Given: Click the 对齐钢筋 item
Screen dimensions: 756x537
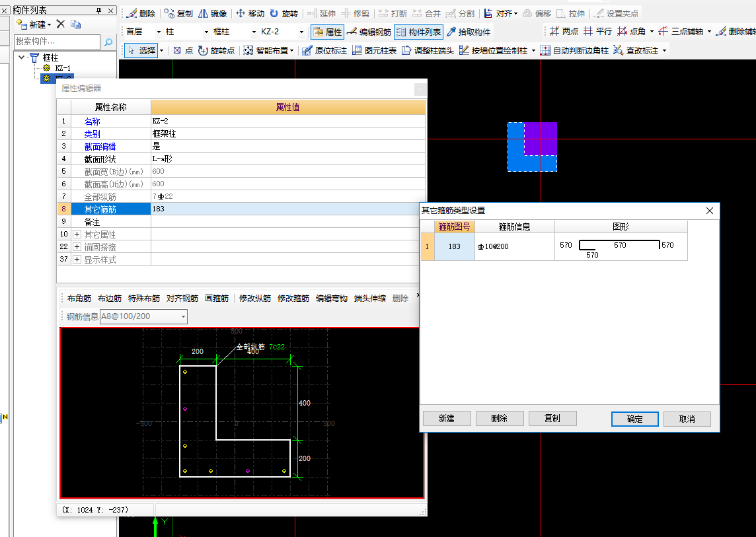Looking at the screenshot, I should (182, 299).
